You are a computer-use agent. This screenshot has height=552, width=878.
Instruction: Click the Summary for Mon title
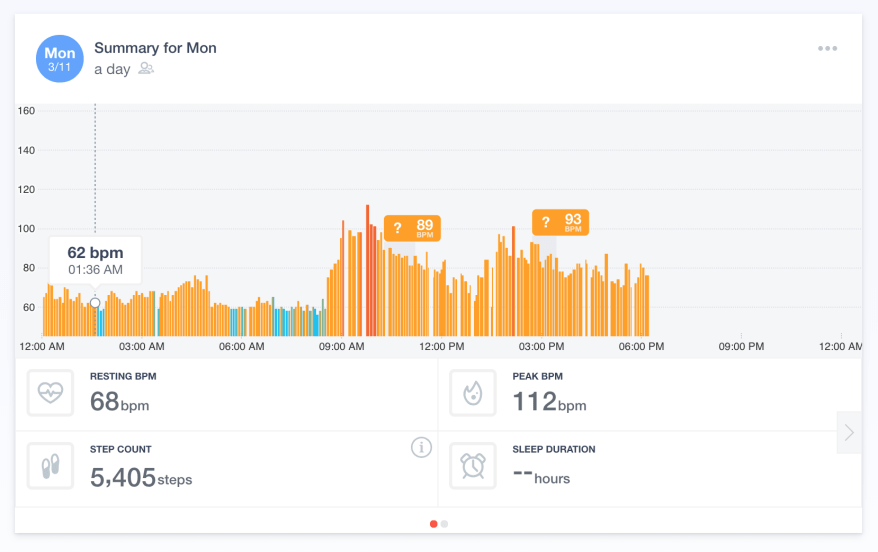155,48
